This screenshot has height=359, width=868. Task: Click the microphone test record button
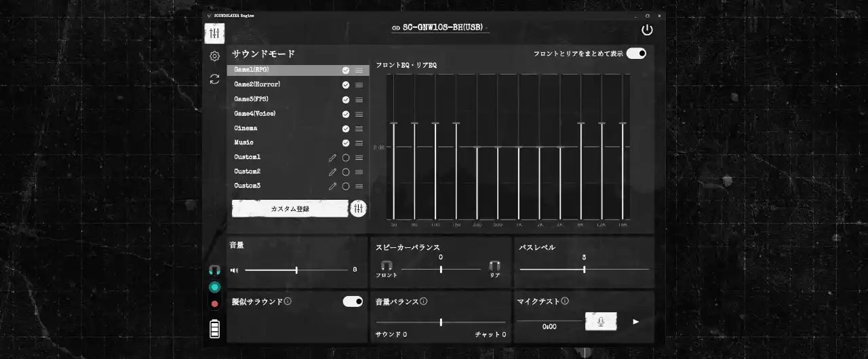(601, 322)
